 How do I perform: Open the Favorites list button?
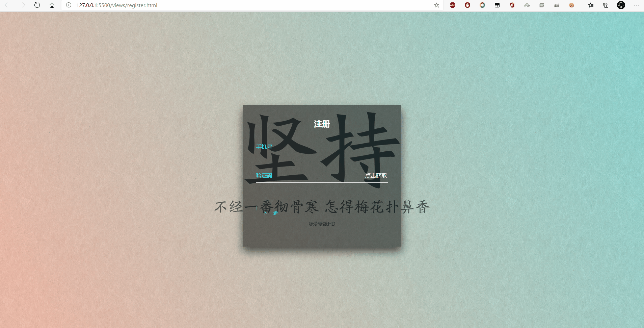(x=591, y=5)
